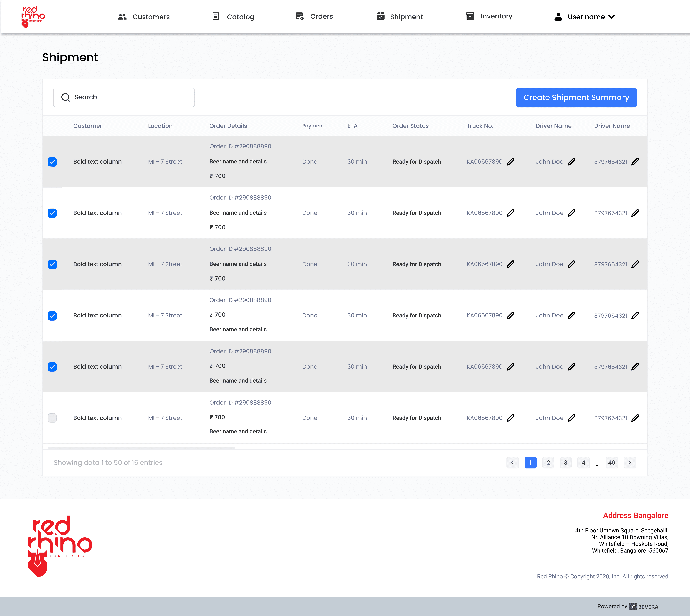Click the Order Details column header
The height and width of the screenshot is (616, 690).
coord(228,126)
